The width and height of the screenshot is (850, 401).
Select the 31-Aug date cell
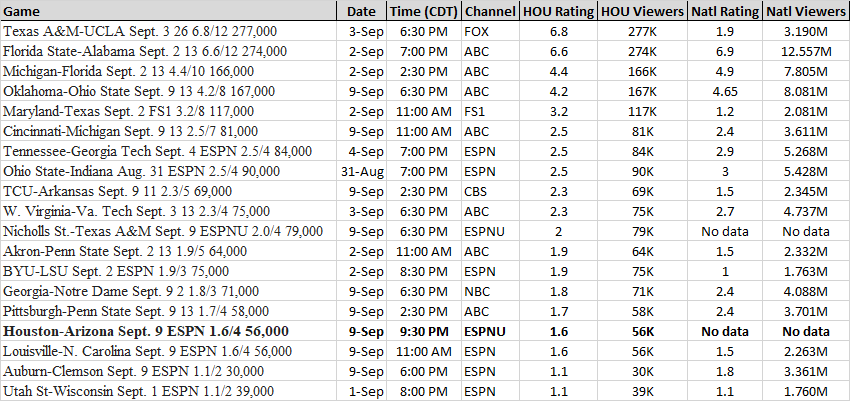[362, 172]
